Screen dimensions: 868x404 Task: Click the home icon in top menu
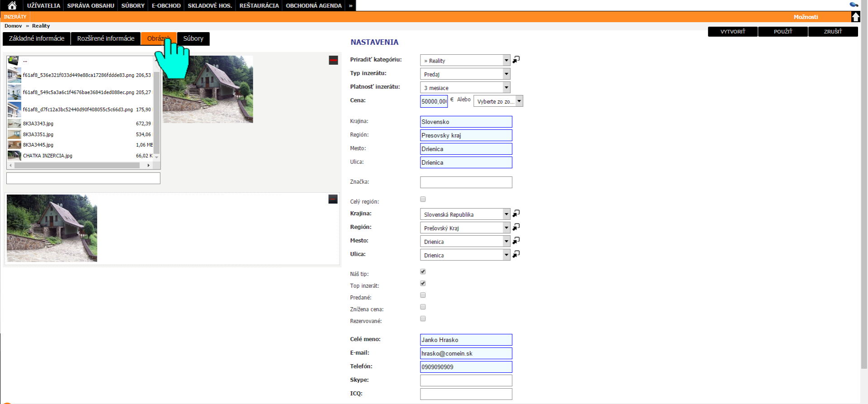12,5
